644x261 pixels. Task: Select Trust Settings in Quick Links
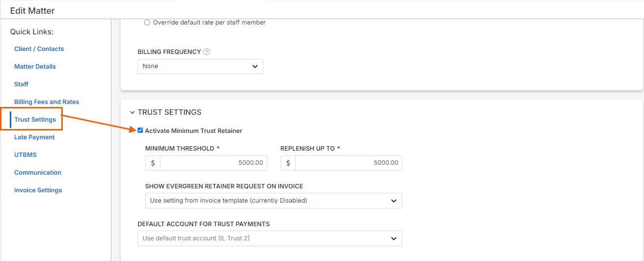(x=35, y=120)
